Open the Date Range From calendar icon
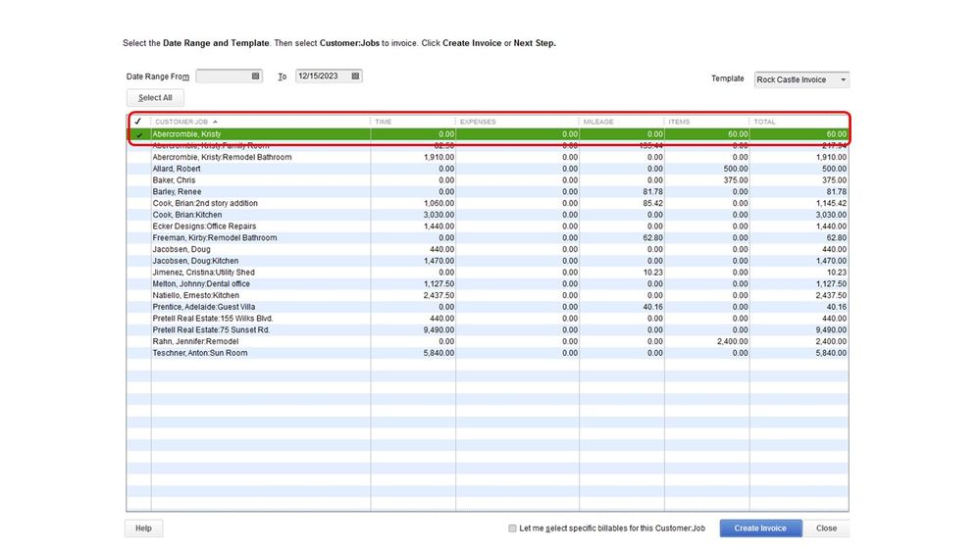980x551 pixels. [256, 75]
